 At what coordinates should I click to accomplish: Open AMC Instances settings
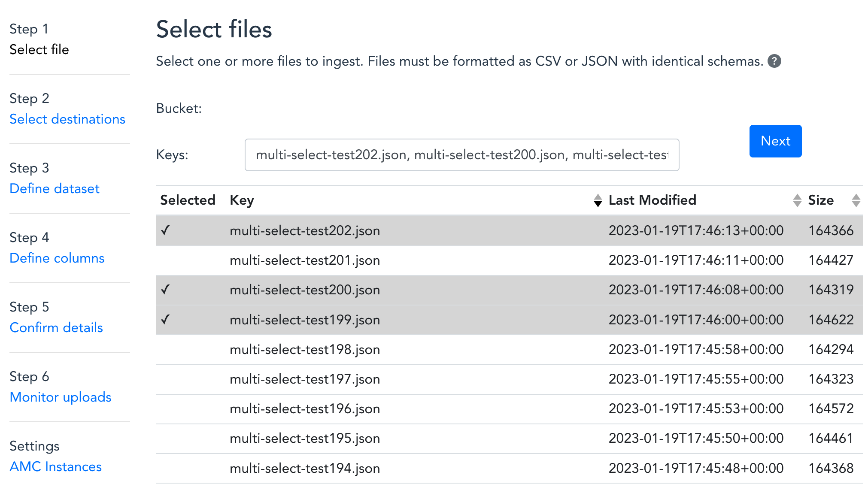[x=56, y=466]
